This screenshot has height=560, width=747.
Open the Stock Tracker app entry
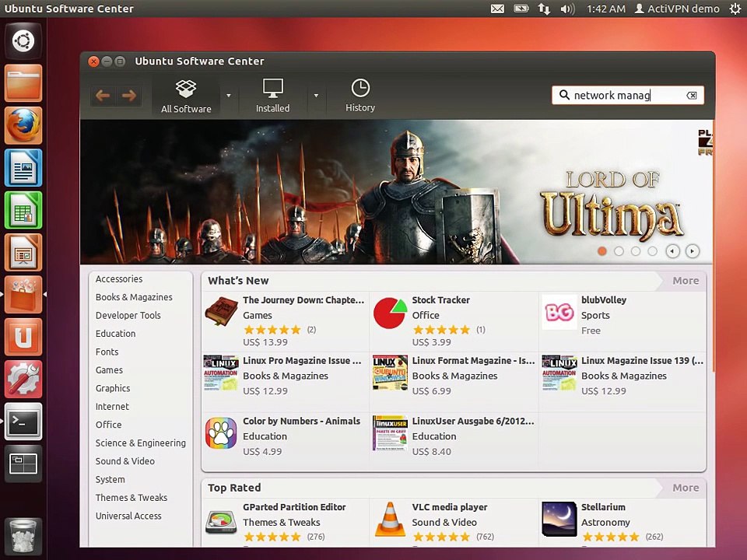[454, 320]
